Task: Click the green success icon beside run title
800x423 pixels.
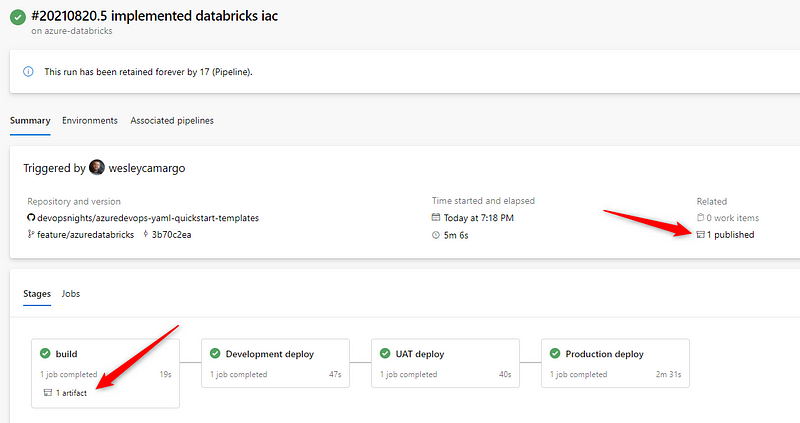Action: click(18, 18)
